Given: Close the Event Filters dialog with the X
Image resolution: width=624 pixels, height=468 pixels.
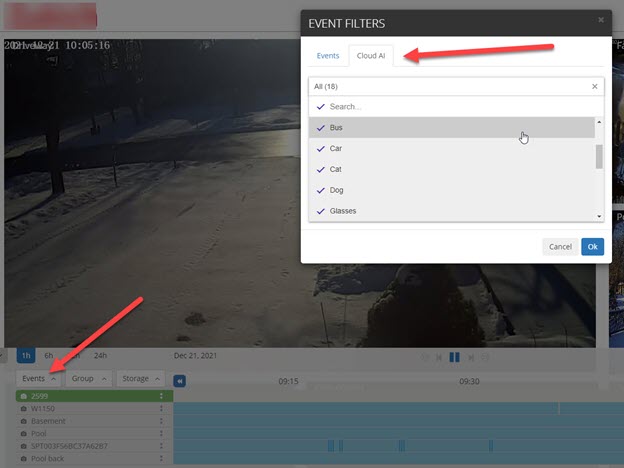Looking at the screenshot, I should pyautogui.click(x=601, y=20).
